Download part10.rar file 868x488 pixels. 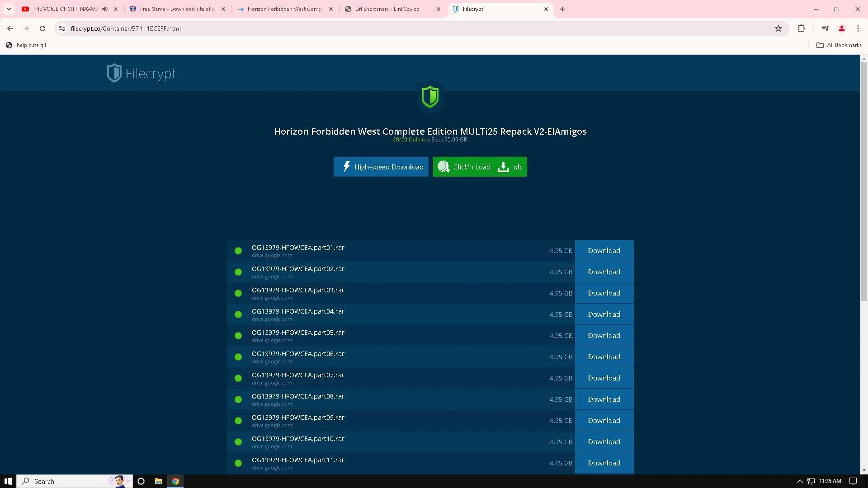tap(604, 442)
